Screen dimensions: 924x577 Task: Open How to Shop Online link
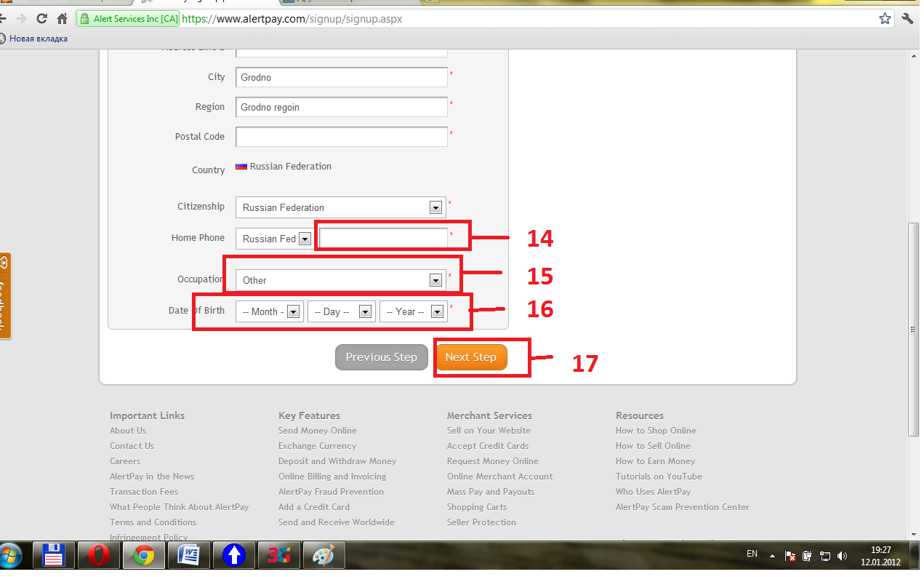tap(656, 431)
